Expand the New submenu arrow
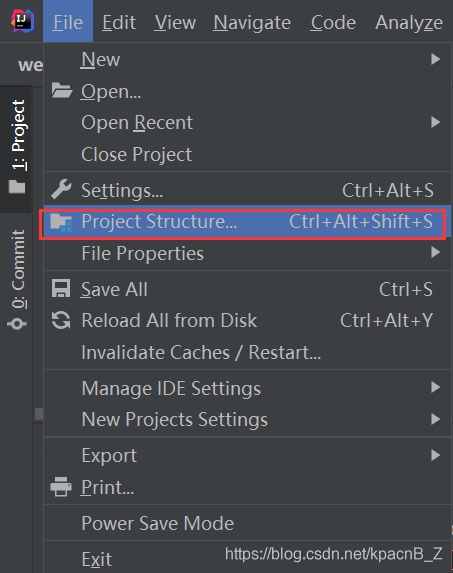The height and width of the screenshot is (573, 453). (435, 59)
